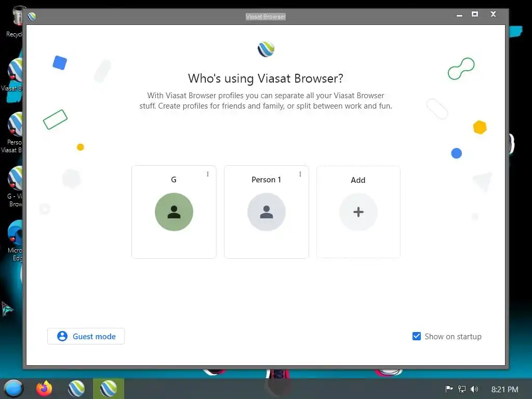The image size is (532, 399).
Task: Uncheck Show on startup checkbox
Action: [x=417, y=336]
